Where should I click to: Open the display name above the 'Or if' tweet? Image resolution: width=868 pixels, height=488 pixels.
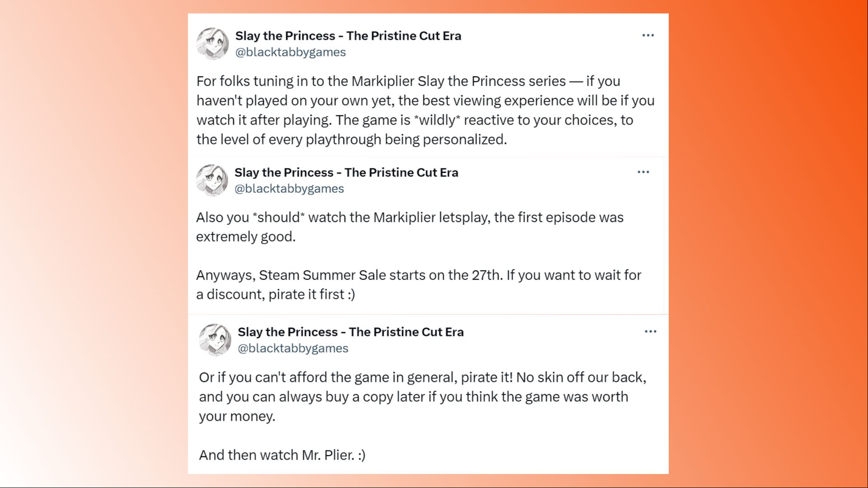pyautogui.click(x=351, y=332)
